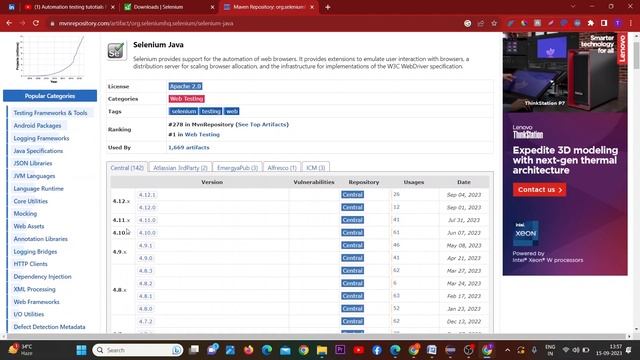The image size is (640, 360).
Task: Click the Central badge for version 4.12.0
Action: (x=353, y=207)
